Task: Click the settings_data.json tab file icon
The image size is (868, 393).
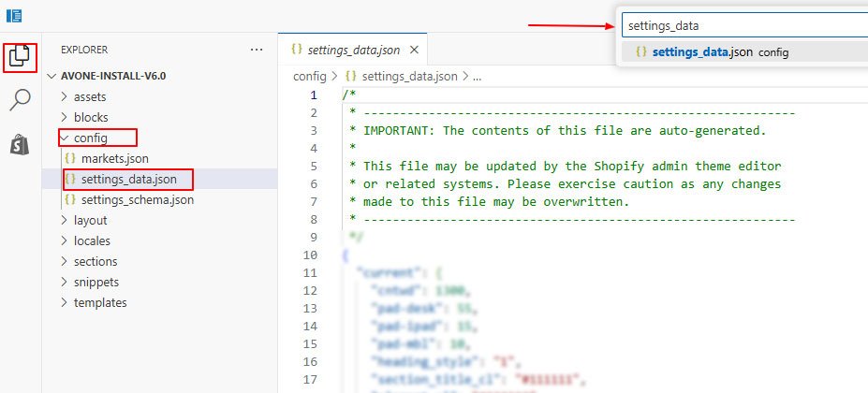Action: click(x=296, y=50)
